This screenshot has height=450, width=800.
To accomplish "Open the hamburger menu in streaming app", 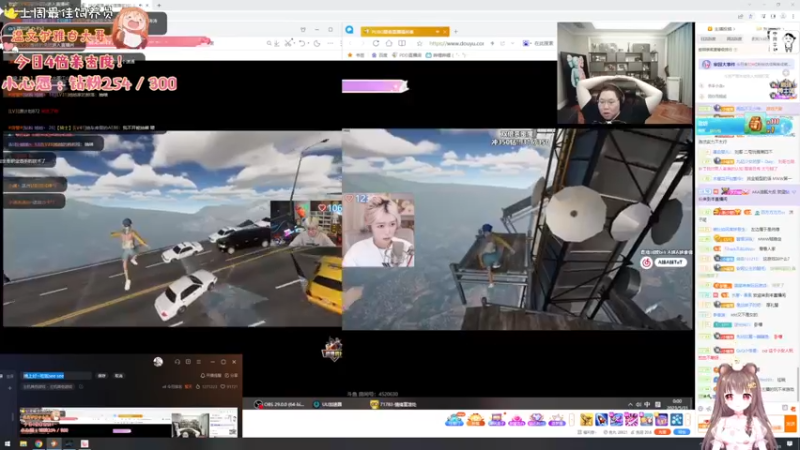I will (x=198, y=362).
